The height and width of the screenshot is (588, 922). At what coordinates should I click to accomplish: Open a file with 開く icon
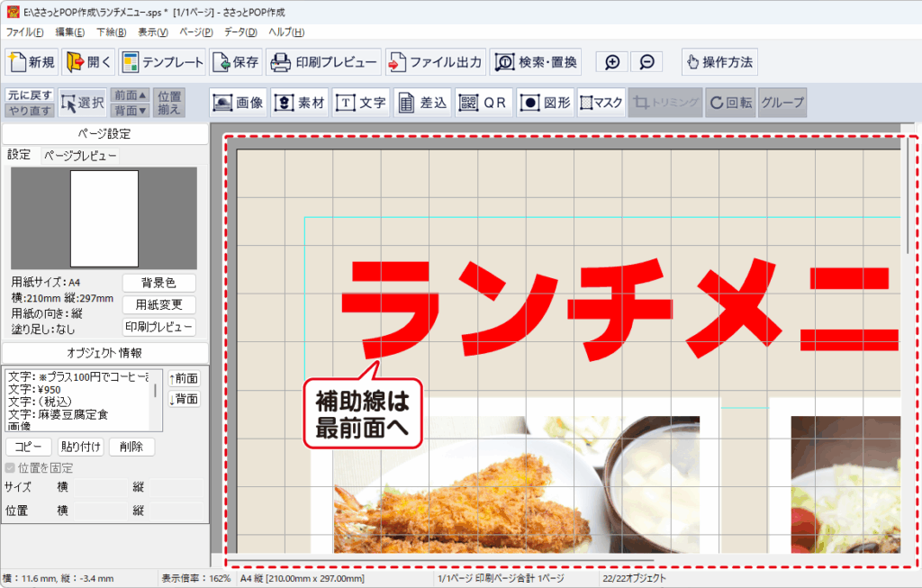[x=89, y=62]
